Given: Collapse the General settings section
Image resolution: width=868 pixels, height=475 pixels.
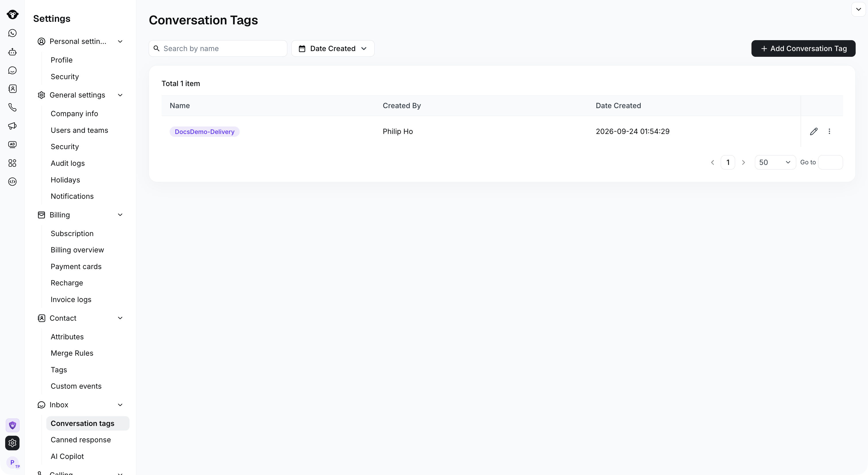Looking at the screenshot, I should 120,95.
